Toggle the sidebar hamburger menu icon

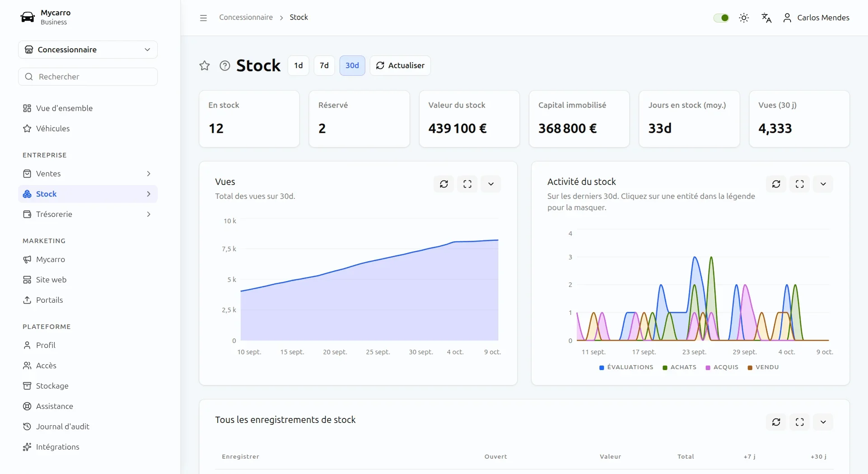point(203,18)
